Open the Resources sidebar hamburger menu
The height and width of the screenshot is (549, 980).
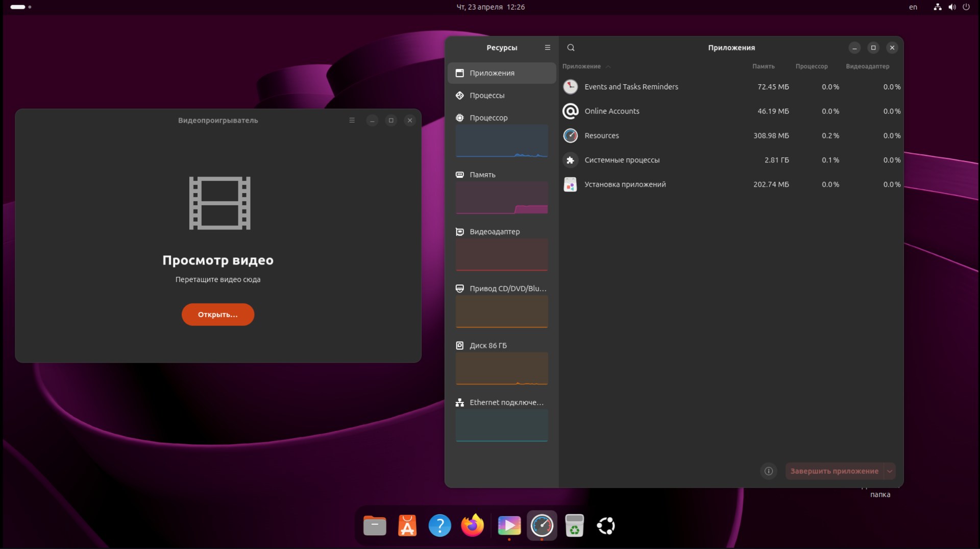pos(547,47)
